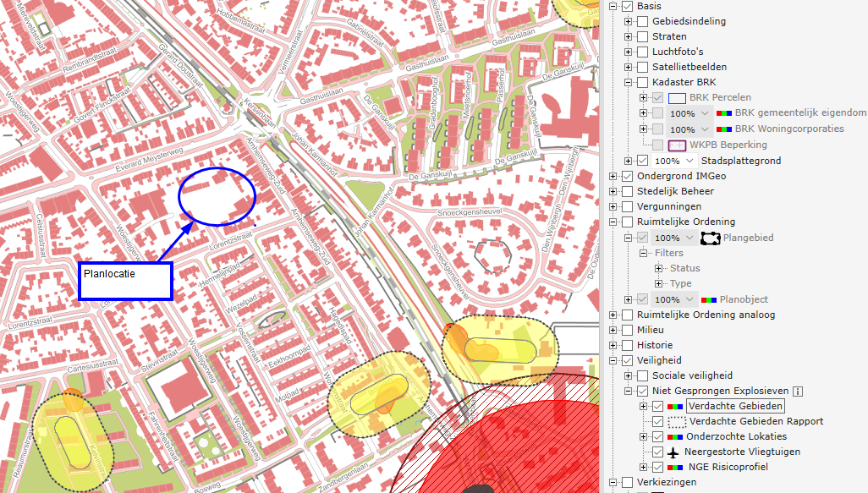Screen dimensions: 868x493
Task: Click the Verdachte Gebieden legend icon
Action: [675, 407]
